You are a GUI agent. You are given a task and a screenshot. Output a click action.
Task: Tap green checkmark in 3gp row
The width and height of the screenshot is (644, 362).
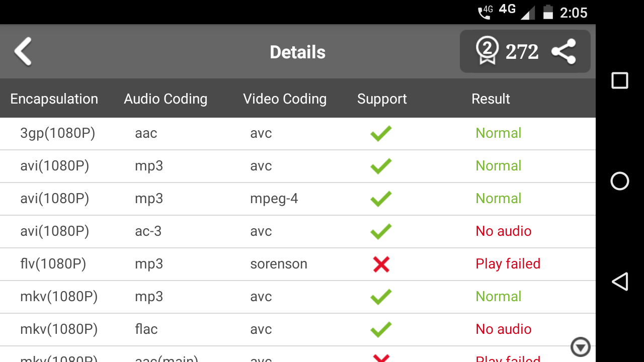coord(381,133)
